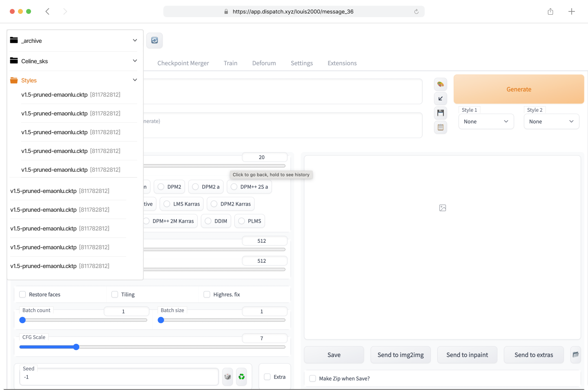Collapse the Styles folder
The width and height of the screenshot is (588, 390).
tap(135, 80)
